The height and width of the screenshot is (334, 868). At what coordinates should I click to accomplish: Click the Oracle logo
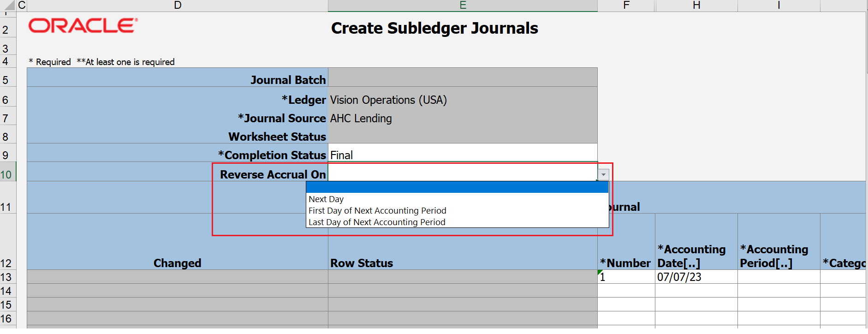coord(83,26)
